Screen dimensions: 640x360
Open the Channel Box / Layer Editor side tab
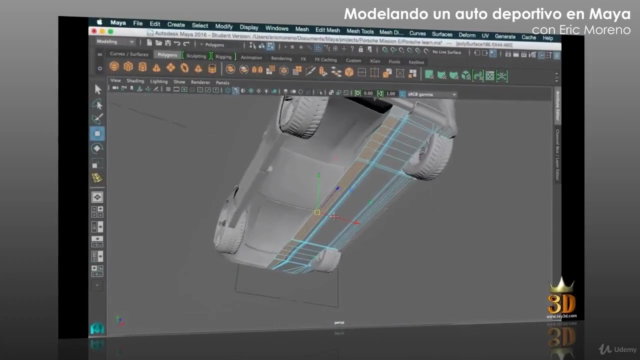tap(557, 154)
